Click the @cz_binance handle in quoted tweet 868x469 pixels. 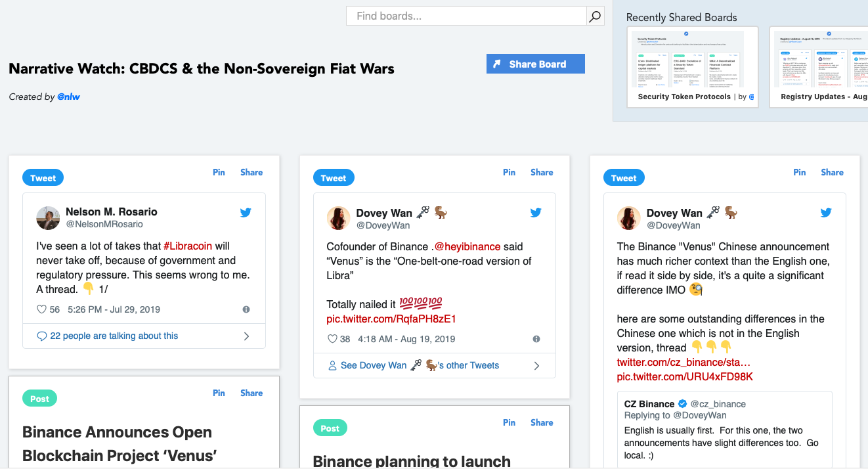718,404
